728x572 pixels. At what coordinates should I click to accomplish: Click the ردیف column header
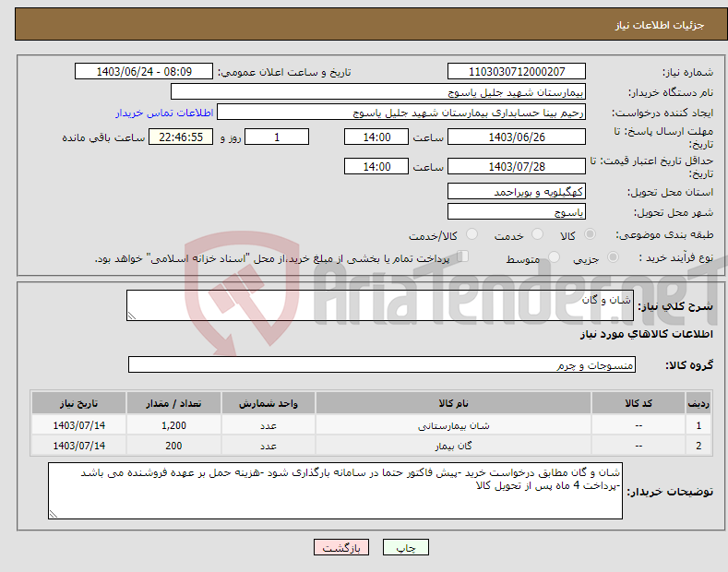pos(698,403)
